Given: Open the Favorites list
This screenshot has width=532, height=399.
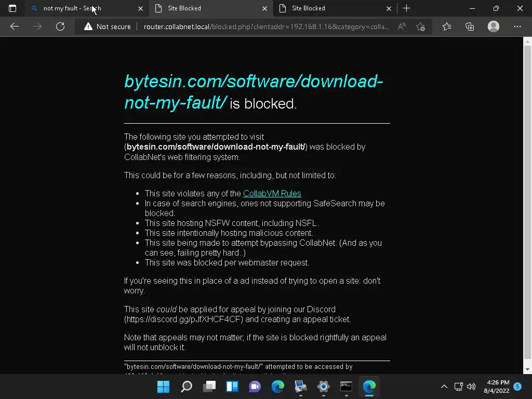Looking at the screenshot, I should (447, 26).
